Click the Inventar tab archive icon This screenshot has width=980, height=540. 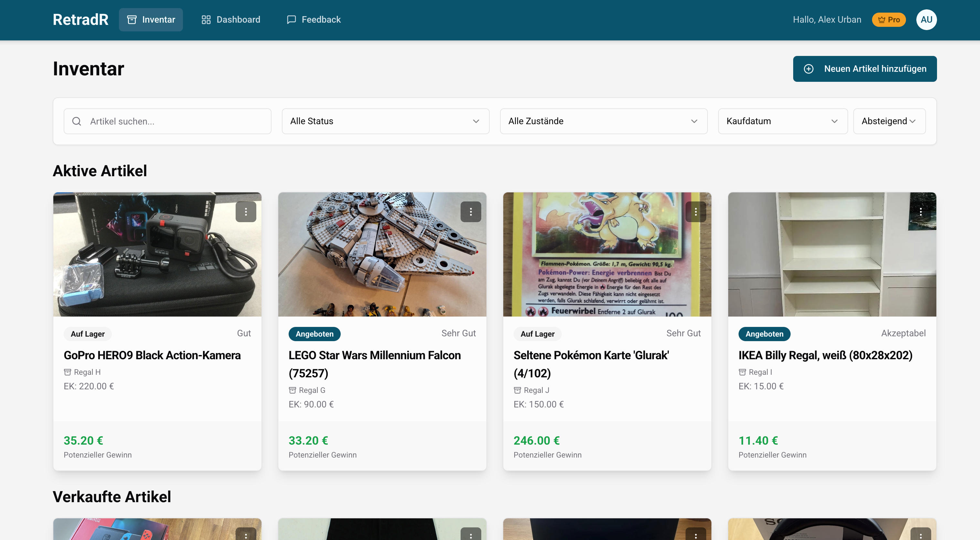click(x=132, y=20)
